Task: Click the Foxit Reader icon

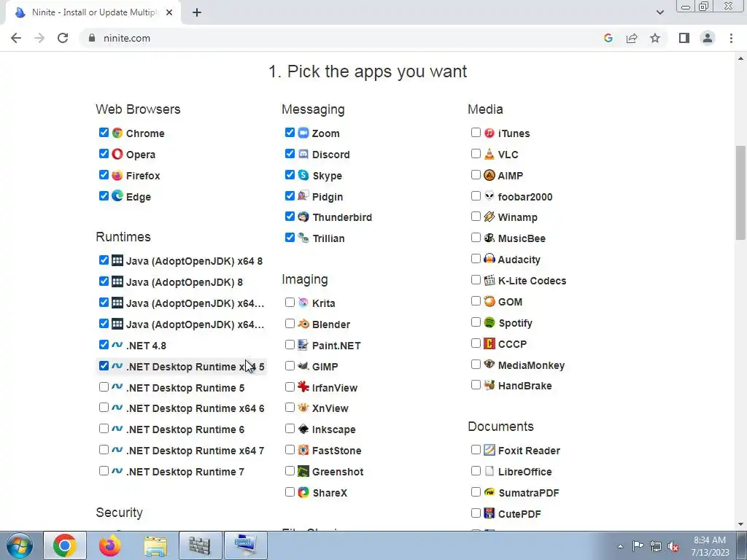Action: tap(489, 450)
